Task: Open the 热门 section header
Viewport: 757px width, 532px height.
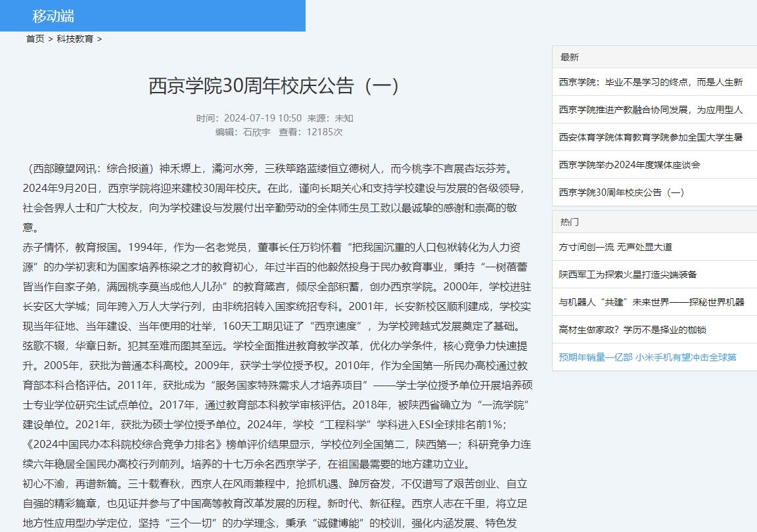Action: tap(570, 222)
